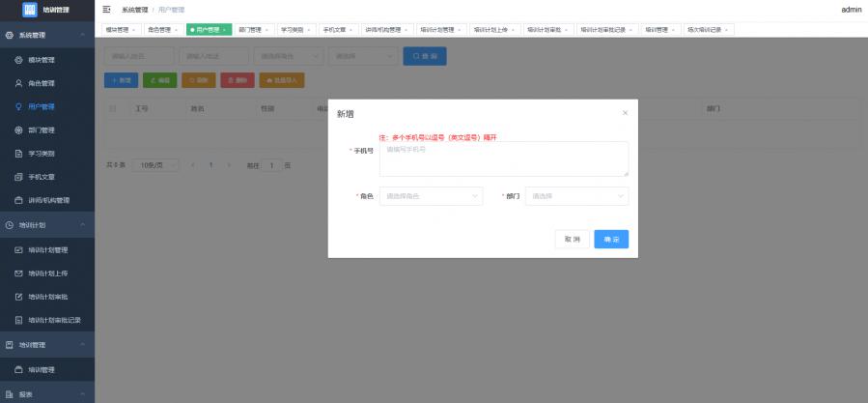Screen dimensions: 868x403
Task: Click the 确定 button in the dialog
Action: (x=611, y=239)
